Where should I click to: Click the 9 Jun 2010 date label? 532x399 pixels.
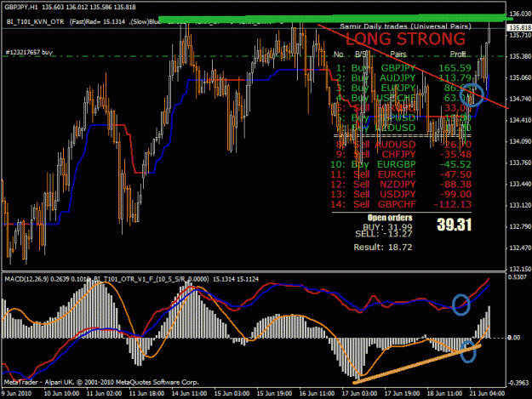tap(16, 394)
